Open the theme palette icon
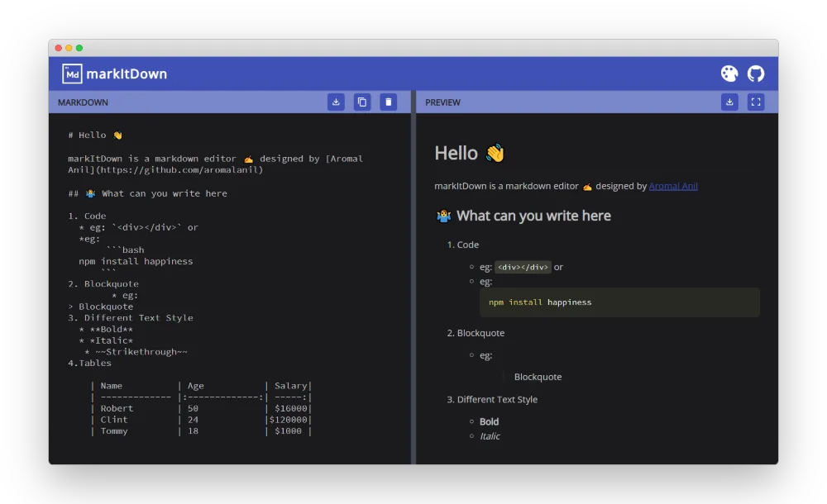 [x=729, y=74]
